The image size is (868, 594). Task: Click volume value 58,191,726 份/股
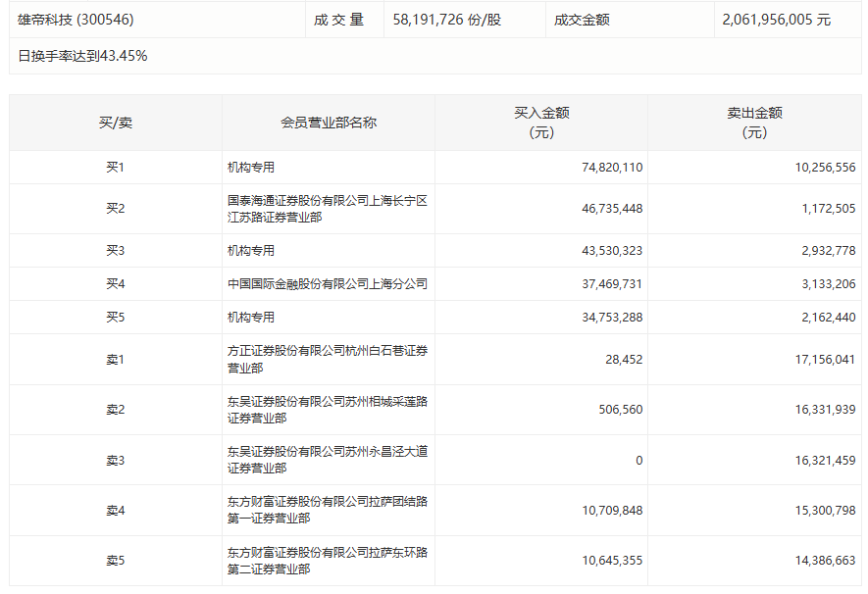(446, 20)
